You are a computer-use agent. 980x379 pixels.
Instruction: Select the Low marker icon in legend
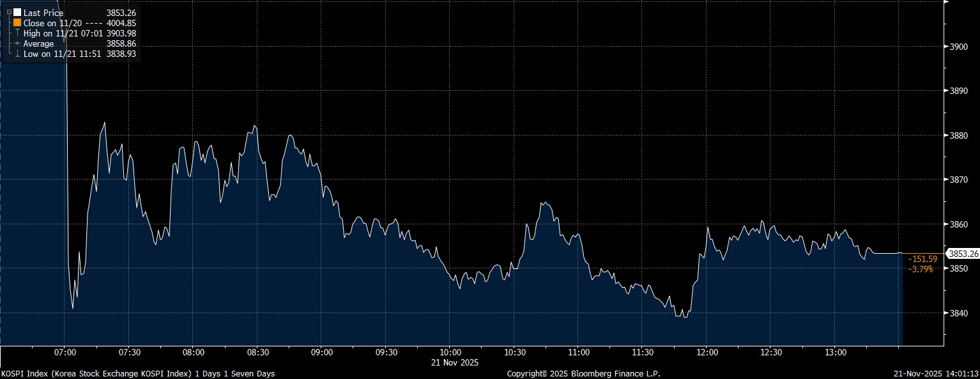pyautogui.click(x=17, y=54)
